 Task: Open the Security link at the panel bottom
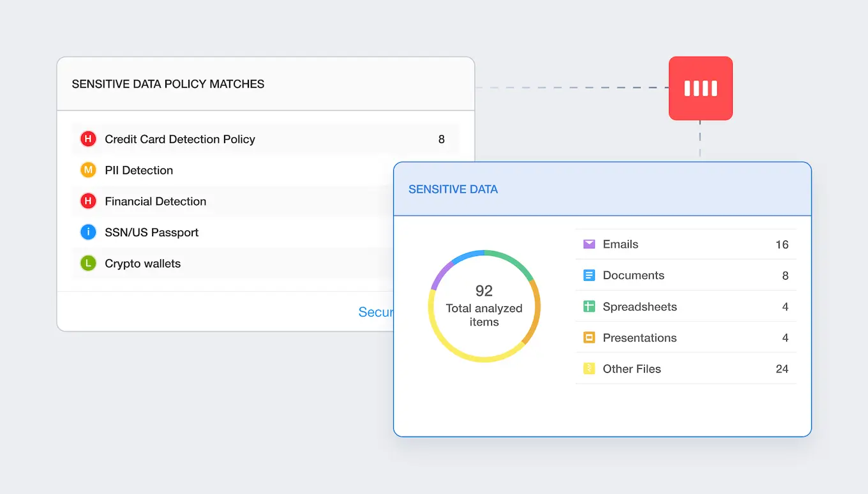point(377,312)
